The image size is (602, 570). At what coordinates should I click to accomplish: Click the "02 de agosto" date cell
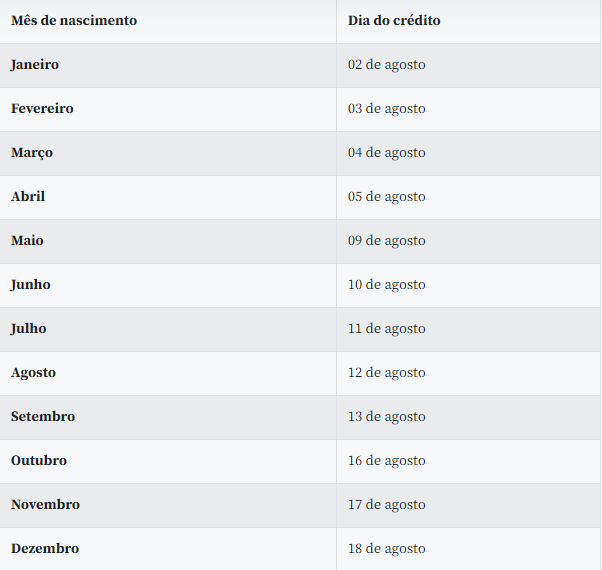[x=386, y=65]
